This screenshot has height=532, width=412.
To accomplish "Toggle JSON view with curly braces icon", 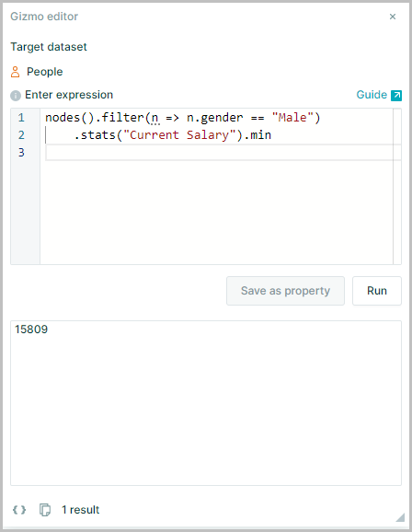I will [19, 510].
